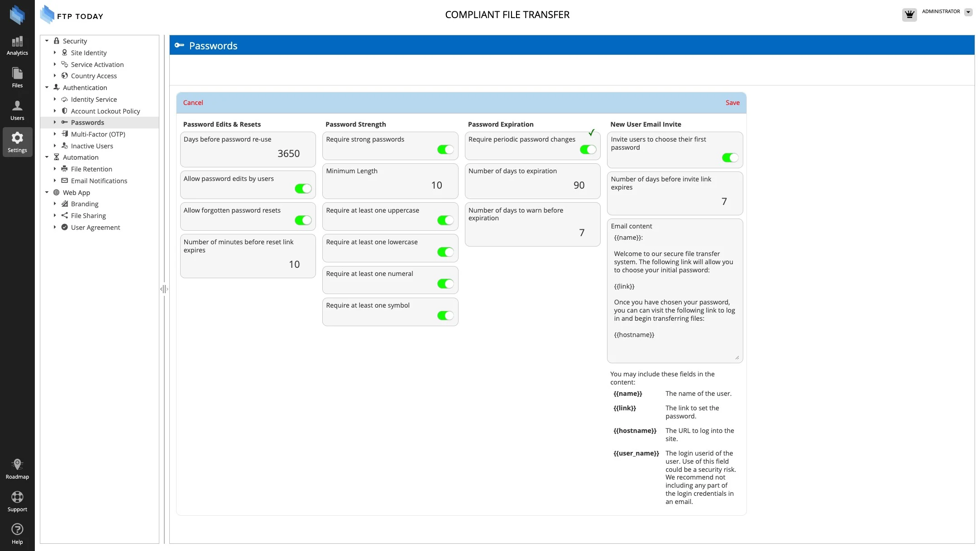
Task: Disable Require strong passwords toggle
Action: point(445,150)
